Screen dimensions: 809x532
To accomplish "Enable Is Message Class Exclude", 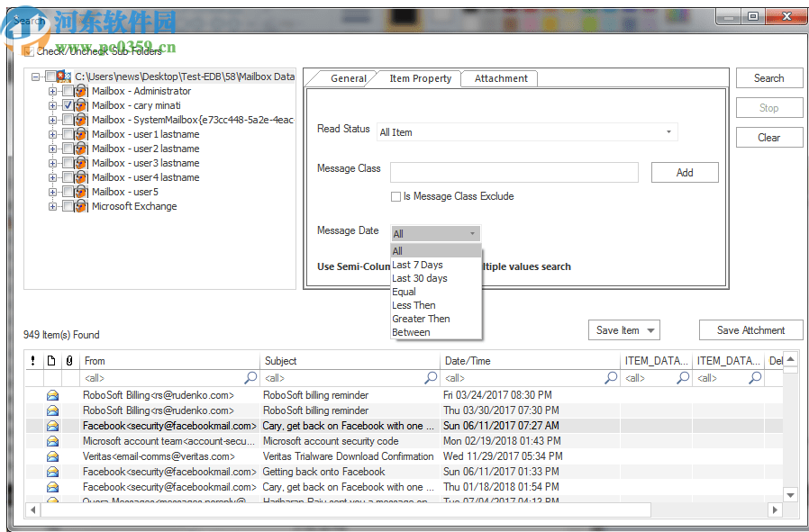I will 395,196.
